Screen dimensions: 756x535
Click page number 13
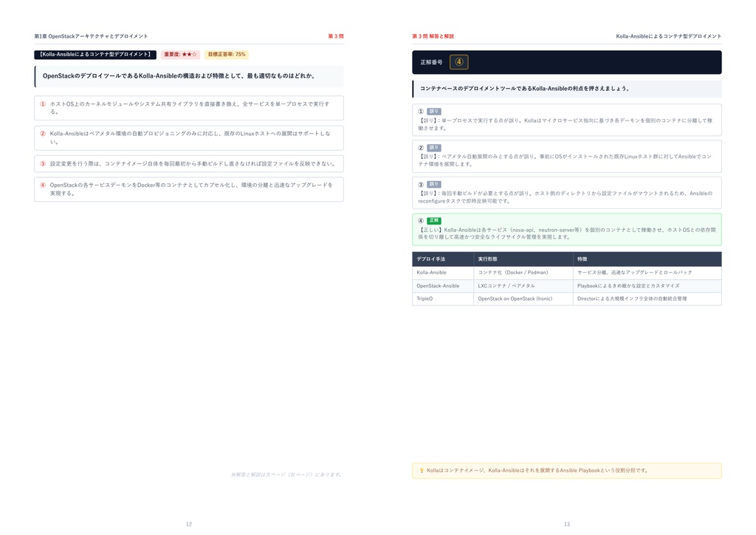click(567, 524)
